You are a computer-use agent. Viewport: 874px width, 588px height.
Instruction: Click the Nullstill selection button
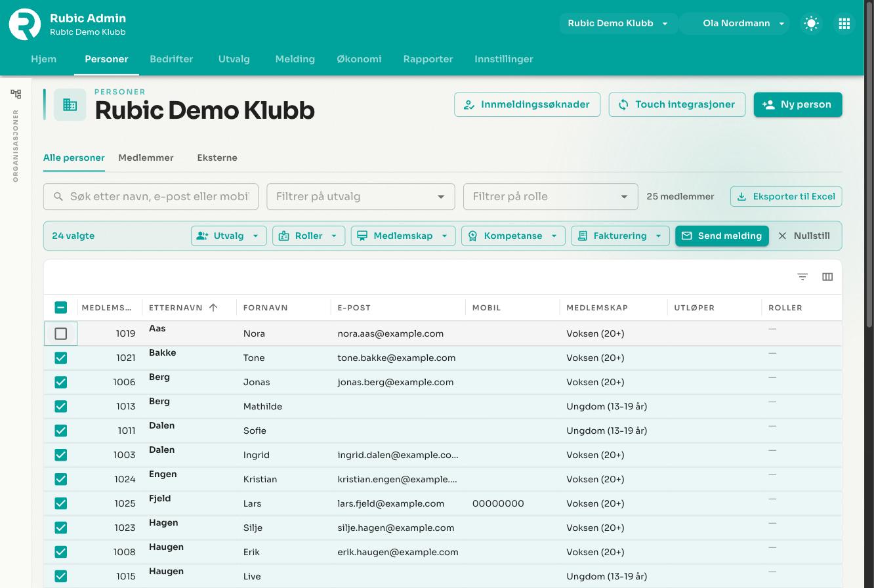click(804, 236)
